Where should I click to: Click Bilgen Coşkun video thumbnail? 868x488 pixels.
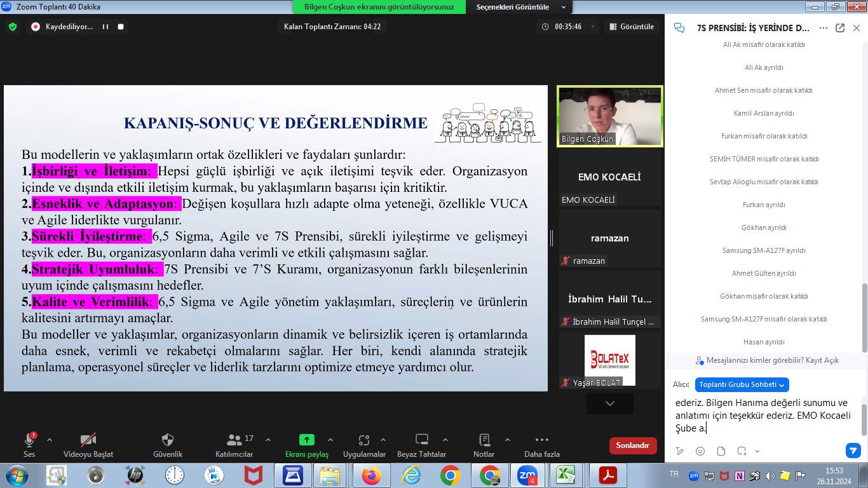click(610, 116)
